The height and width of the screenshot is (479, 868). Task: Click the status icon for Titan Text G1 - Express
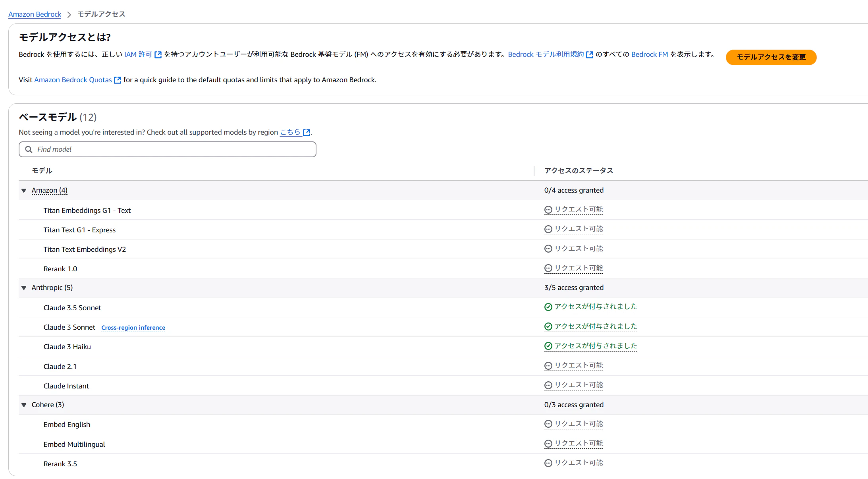[548, 229]
